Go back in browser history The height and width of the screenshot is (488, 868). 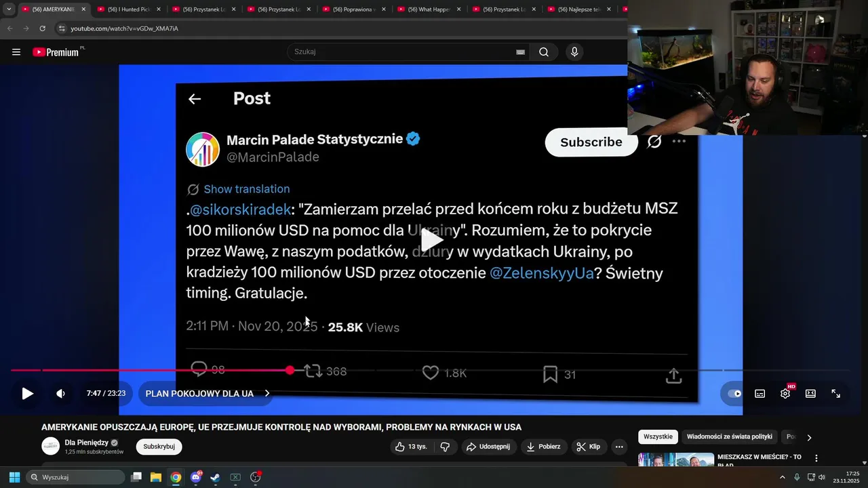[x=9, y=28]
